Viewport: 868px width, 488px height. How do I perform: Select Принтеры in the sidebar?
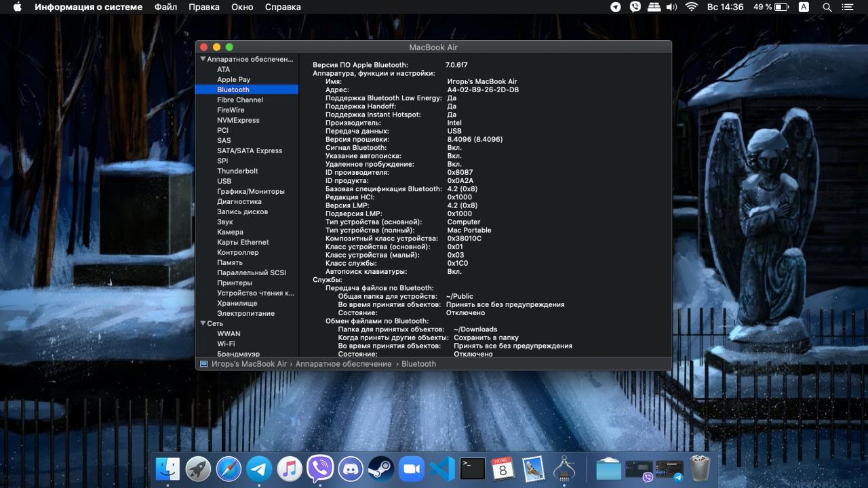pyautogui.click(x=235, y=283)
